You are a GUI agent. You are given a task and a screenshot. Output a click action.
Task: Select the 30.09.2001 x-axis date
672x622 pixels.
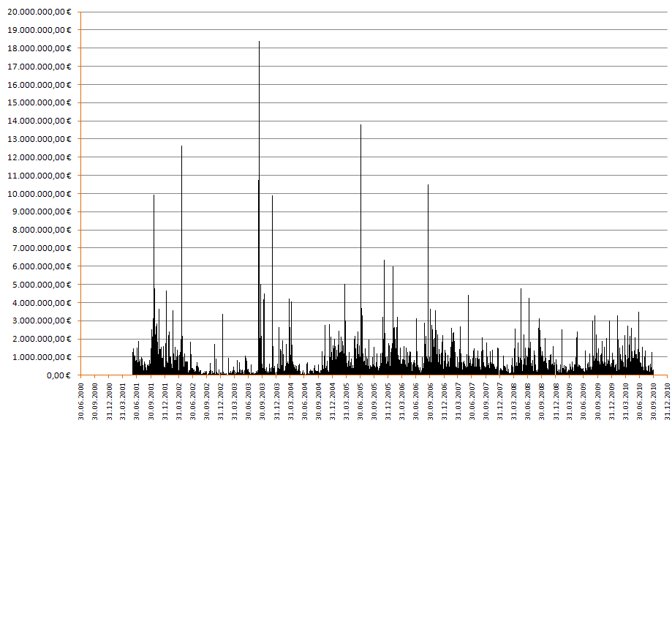coord(151,402)
